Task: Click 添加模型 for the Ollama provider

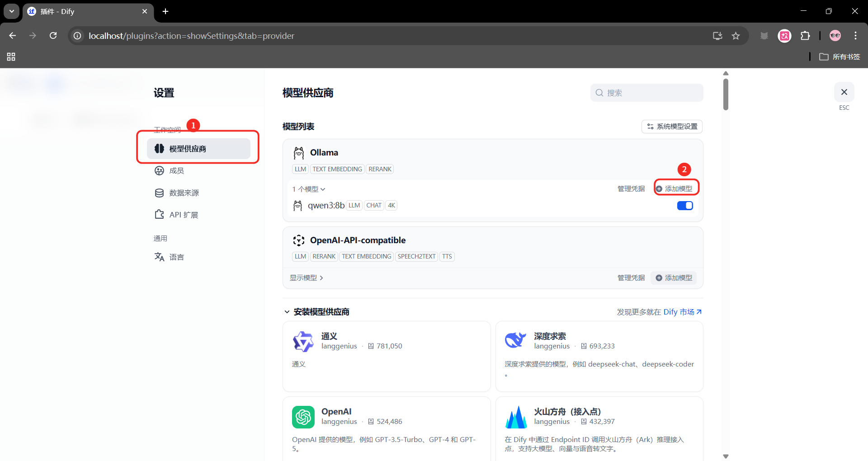Action: click(x=674, y=188)
